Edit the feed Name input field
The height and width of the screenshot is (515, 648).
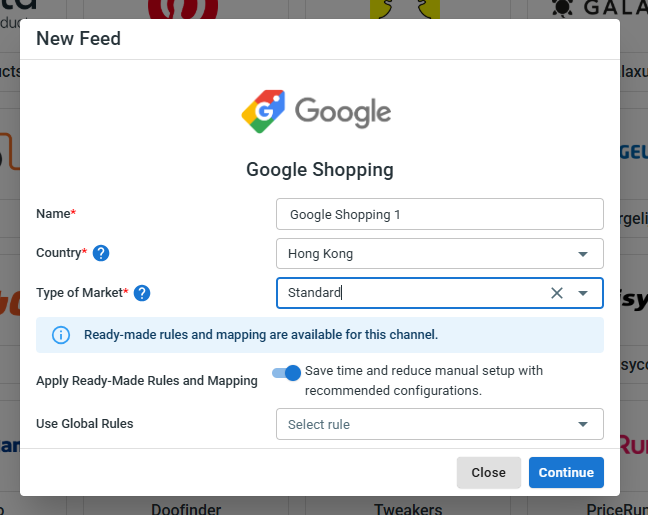(x=440, y=214)
